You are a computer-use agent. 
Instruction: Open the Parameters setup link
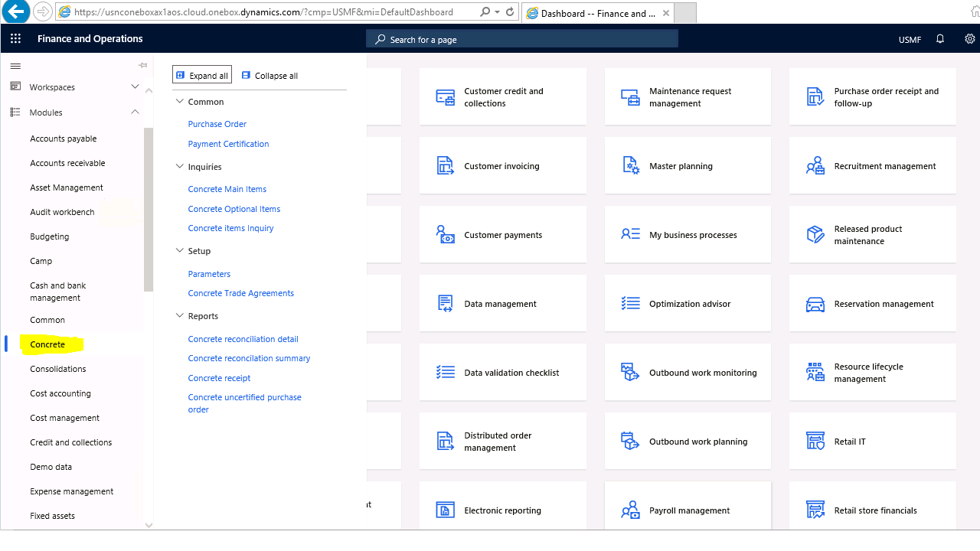coord(210,274)
